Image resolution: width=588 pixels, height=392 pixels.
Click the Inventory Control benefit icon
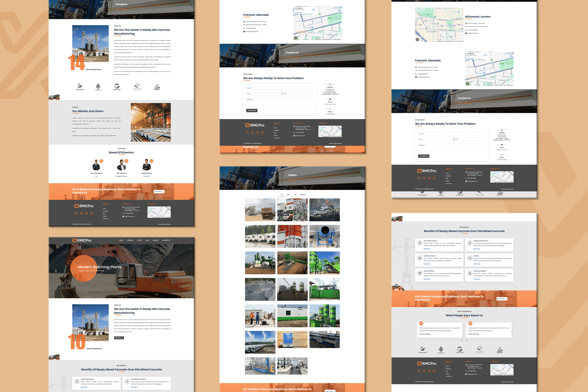point(470,273)
